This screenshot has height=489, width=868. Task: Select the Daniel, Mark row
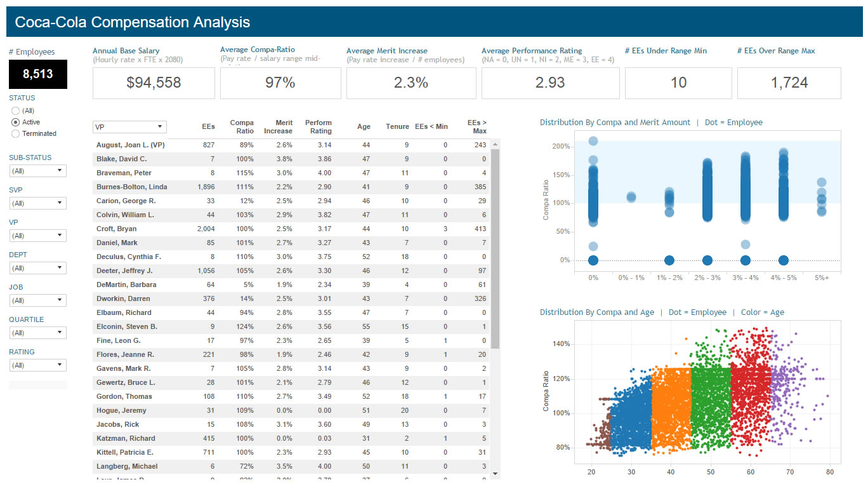click(292, 243)
